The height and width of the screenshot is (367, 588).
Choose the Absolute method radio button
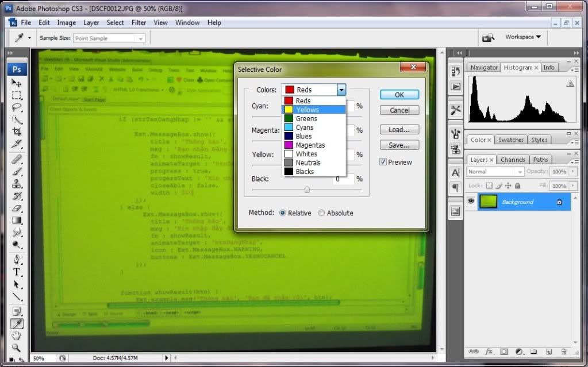coord(322,213)
